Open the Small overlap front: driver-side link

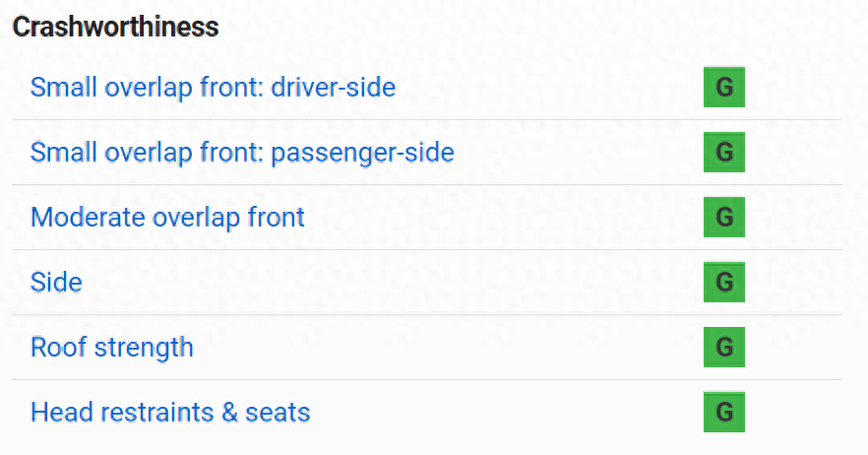(x=213, y=88)
